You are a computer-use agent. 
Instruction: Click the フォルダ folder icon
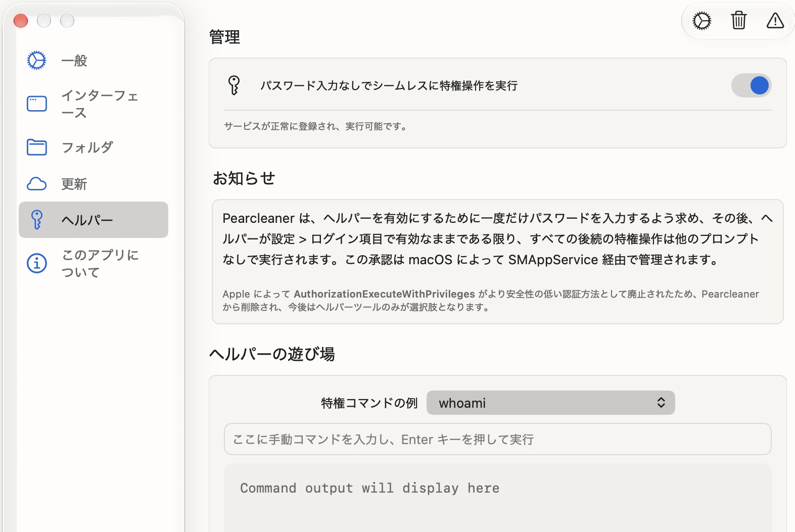pos(36,148)
